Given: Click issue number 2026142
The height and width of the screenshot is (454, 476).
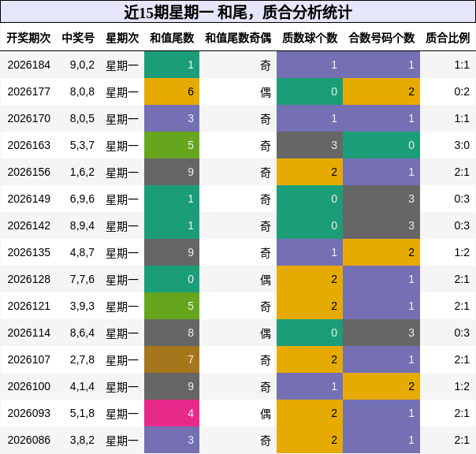Looking at the screenshot, I should click(29, 225).
